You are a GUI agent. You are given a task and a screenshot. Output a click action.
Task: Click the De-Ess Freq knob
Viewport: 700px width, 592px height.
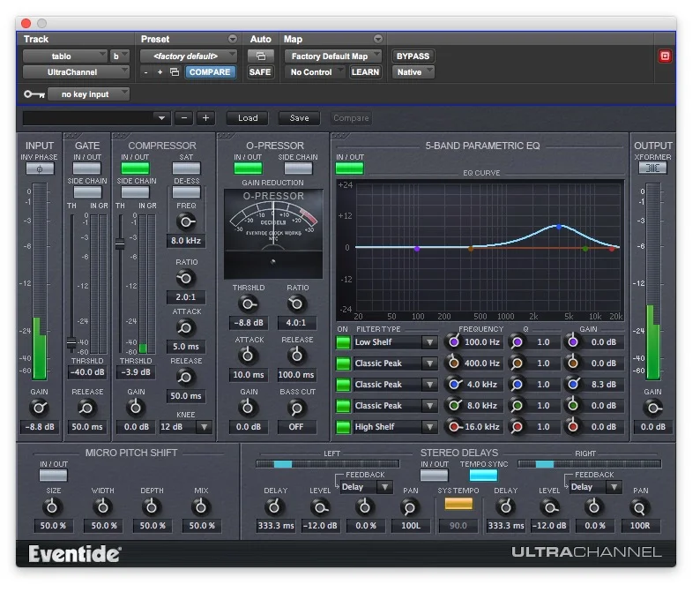pyautogui.click(x=185, y=221)
